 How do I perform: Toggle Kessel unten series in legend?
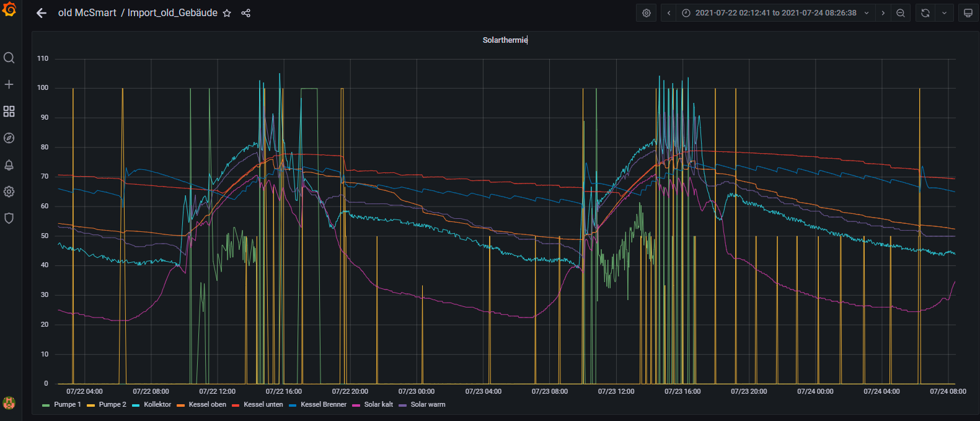click(263, 404)
